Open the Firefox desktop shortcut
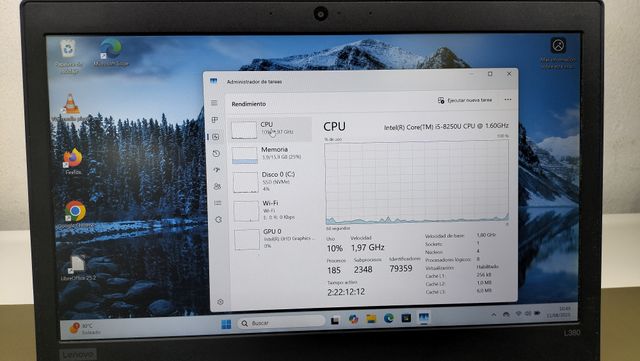Viewport: 640px width, 361px height. point(73,162)
